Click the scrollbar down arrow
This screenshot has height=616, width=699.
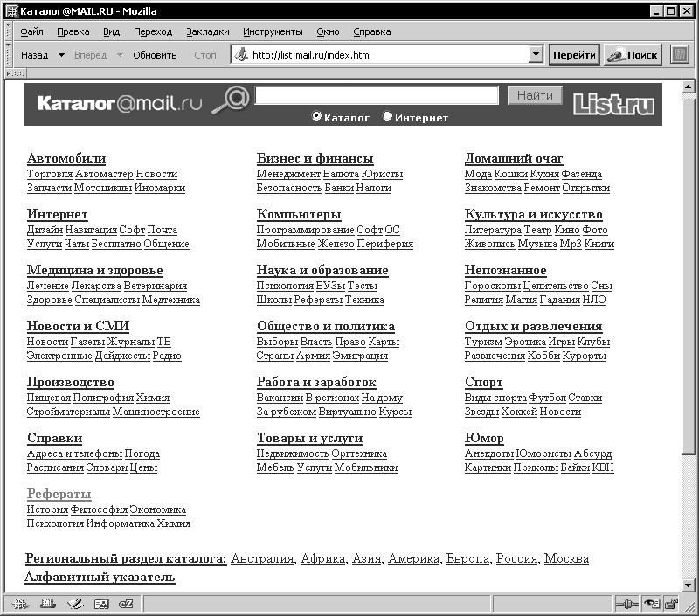pos(688,585)
